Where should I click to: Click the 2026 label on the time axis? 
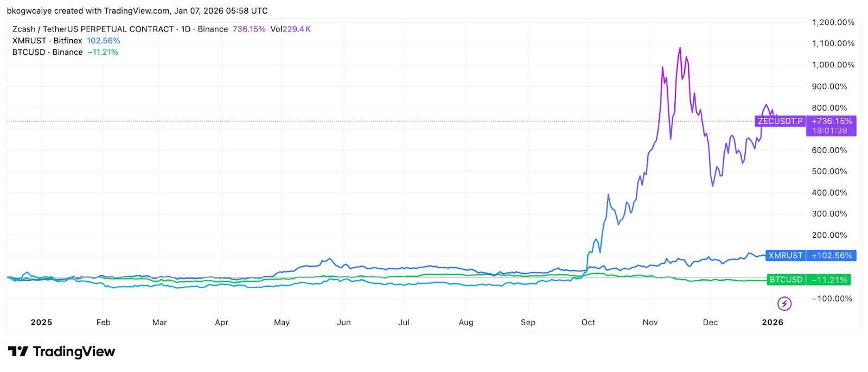click(772, 323)
